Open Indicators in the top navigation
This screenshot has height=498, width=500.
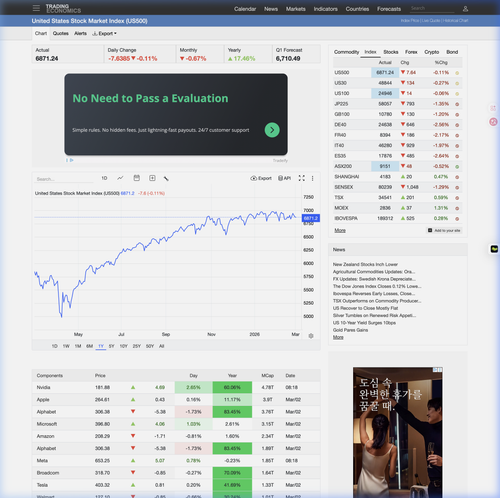(x=326, y=9)
